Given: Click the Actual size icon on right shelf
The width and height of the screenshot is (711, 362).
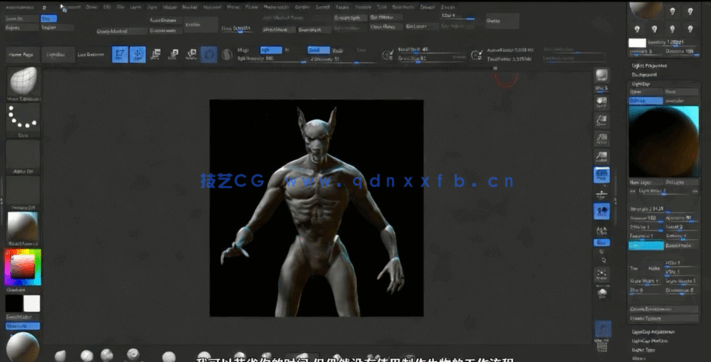Looking at the screenshot, I should click(x=602, y=139).
